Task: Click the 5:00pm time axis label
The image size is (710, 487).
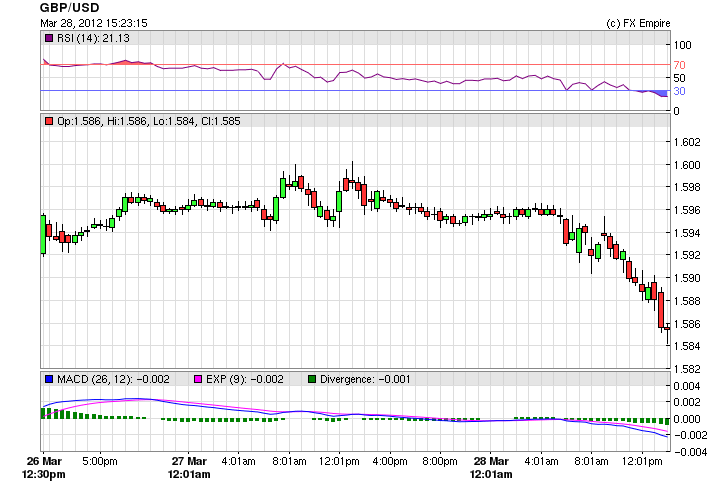Action: pyautogui.click(x=101, y=461)
